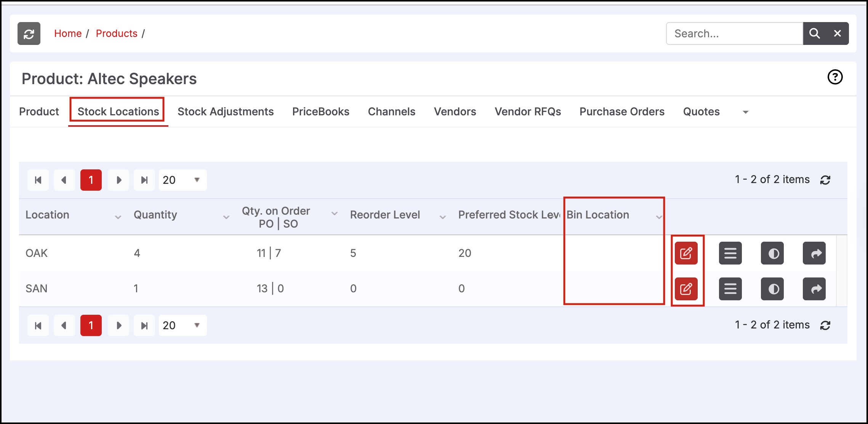Screen dimensions: 868x424
Task: Open the page size dropdown in the top pager
Action: [x=183, y=180]
